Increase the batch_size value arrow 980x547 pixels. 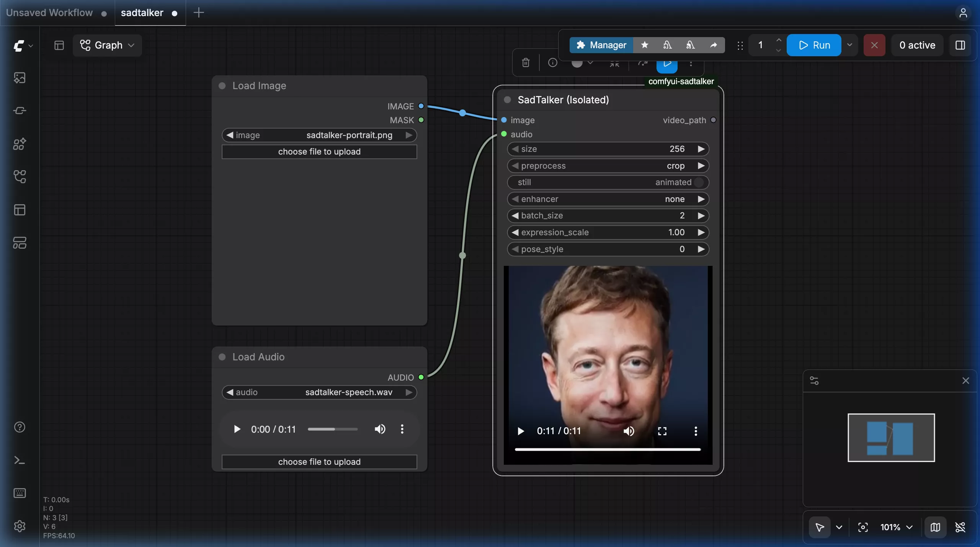701,216
